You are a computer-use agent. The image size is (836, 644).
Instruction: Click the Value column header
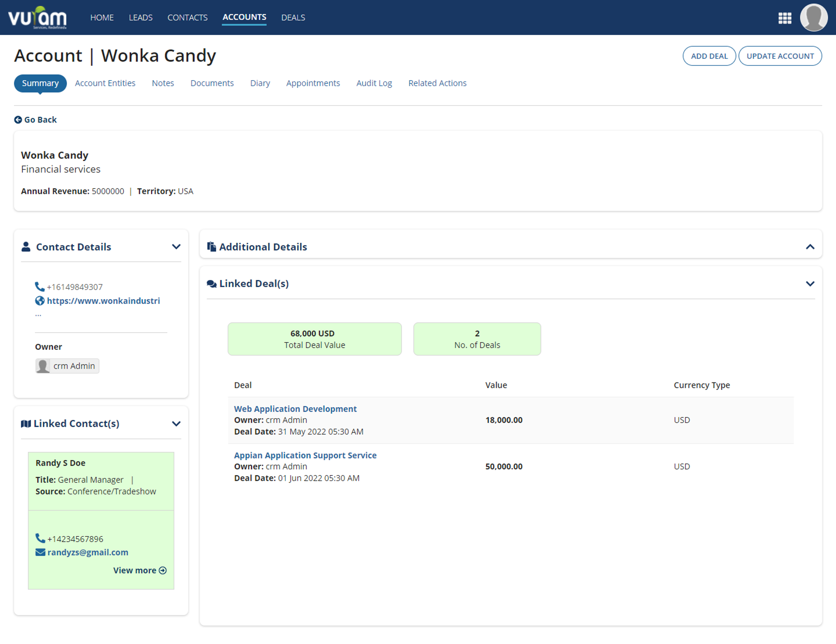tap(496, 385)
